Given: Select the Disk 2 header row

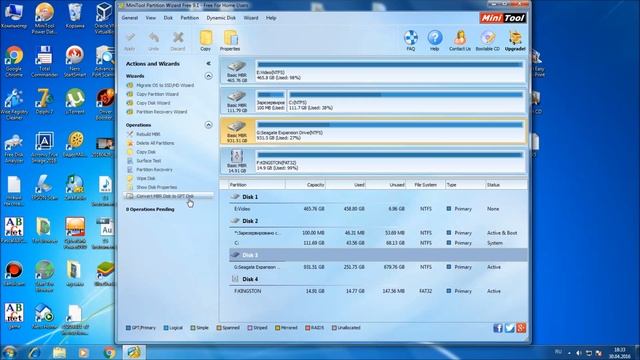Looking at the screenshot, I should click(378, 221).
